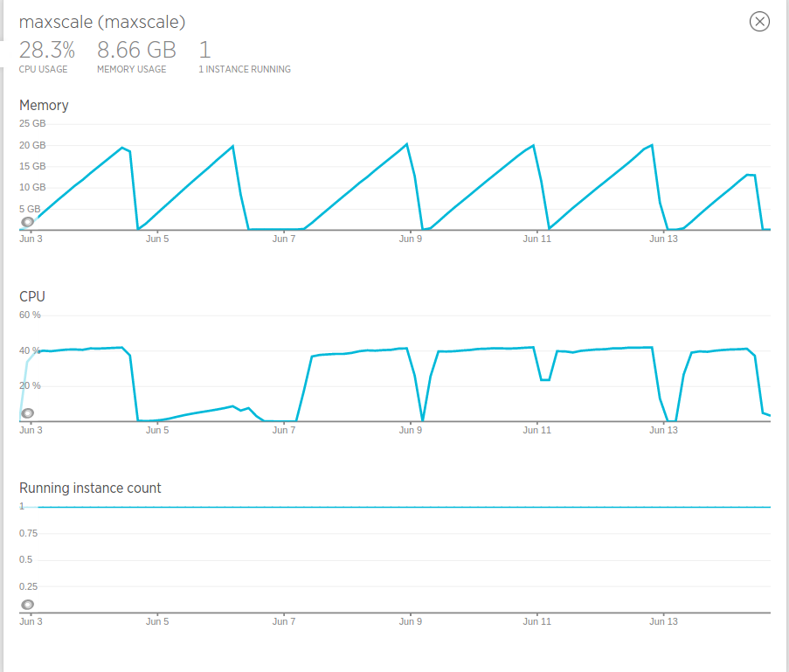Screen dimensions: 789x672
Task: Click Jun 13 on the Running instance count axis
Action: [663, 622]
